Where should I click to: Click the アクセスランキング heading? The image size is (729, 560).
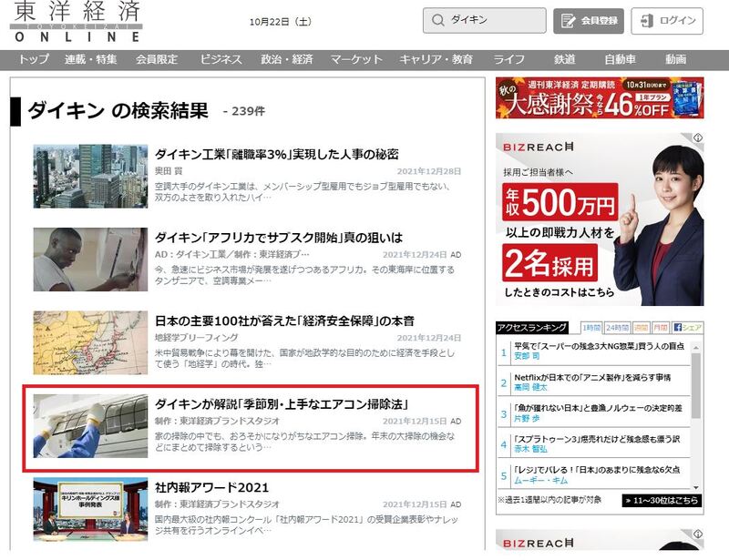tap(532, 328)
